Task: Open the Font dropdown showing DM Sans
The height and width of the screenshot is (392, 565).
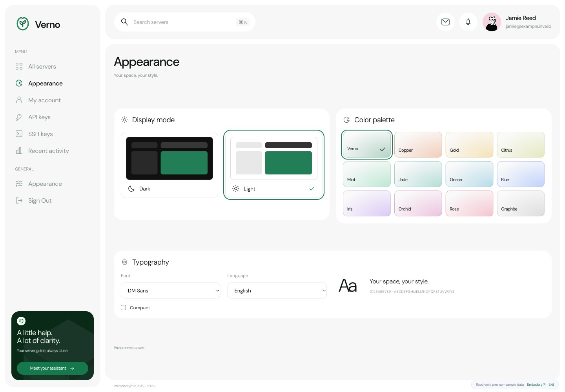Action: pyautogui.click(x=171, y=290)
